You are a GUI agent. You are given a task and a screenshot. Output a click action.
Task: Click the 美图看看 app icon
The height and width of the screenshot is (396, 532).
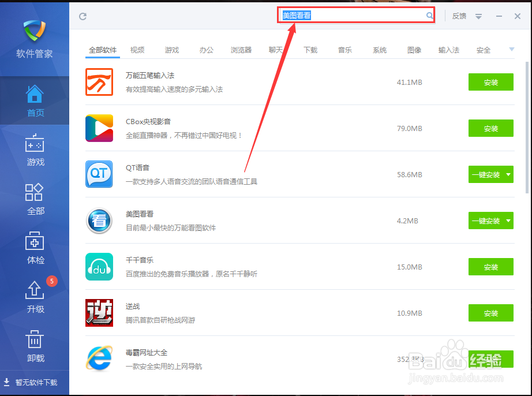click(99, 221)
